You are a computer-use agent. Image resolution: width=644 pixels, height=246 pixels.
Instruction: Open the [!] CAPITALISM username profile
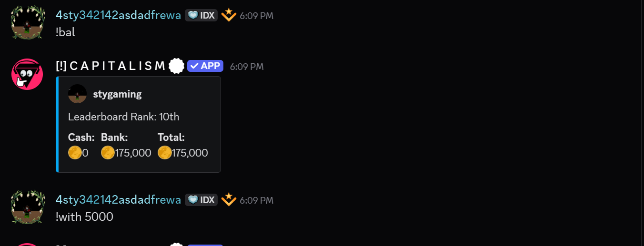(x=110, y=66)
